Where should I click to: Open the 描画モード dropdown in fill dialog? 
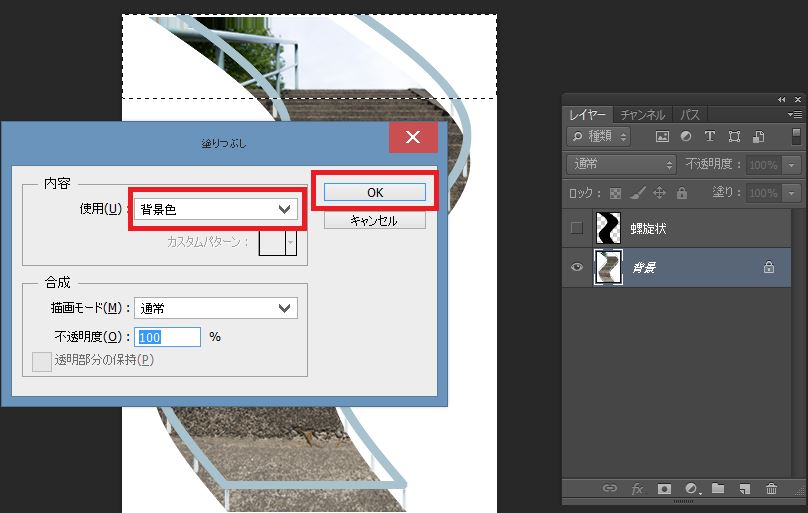pos(216,308)
